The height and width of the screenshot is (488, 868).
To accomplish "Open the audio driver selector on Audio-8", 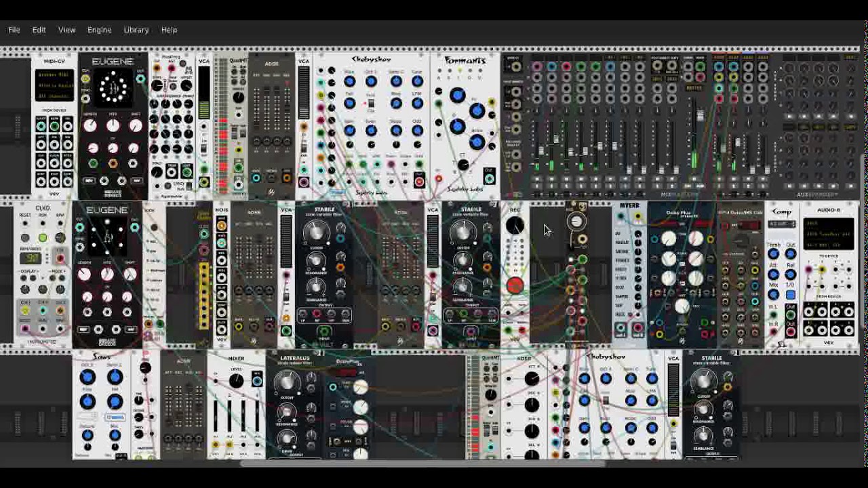I will pos(830,224).
